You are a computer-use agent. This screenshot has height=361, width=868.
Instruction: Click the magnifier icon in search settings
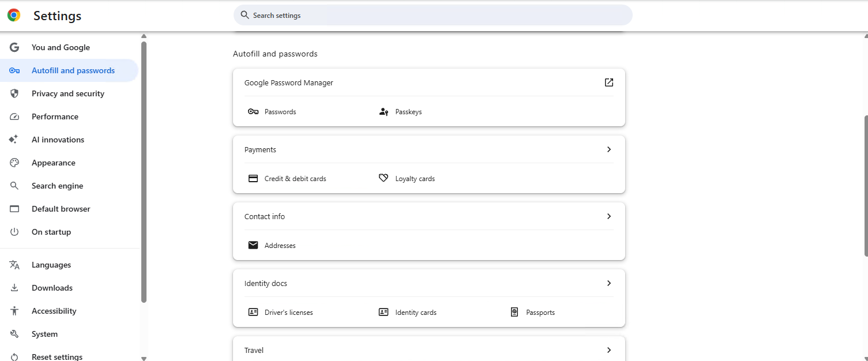[245, 15]
